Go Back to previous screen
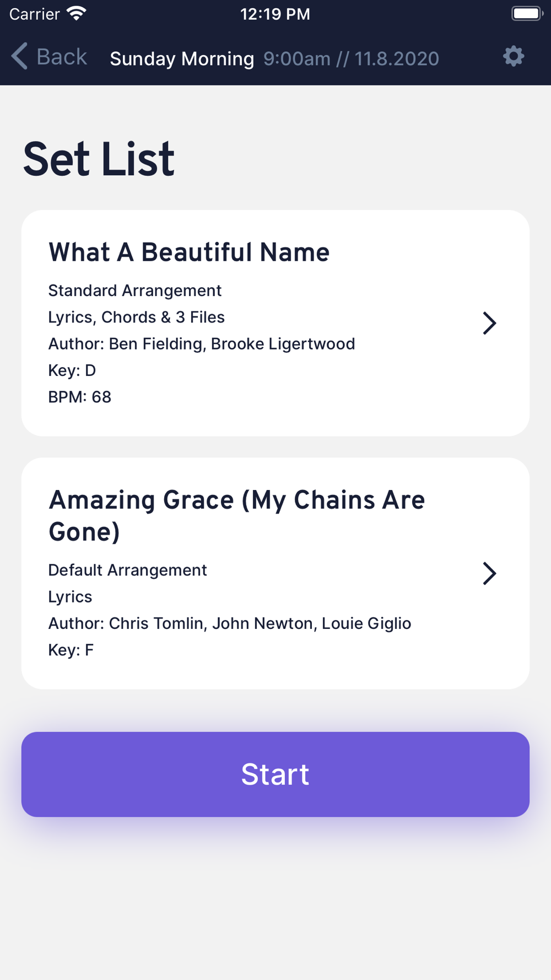Image resolution: width=551 pixels, height=980 pixels. click(x=49, y=57)
